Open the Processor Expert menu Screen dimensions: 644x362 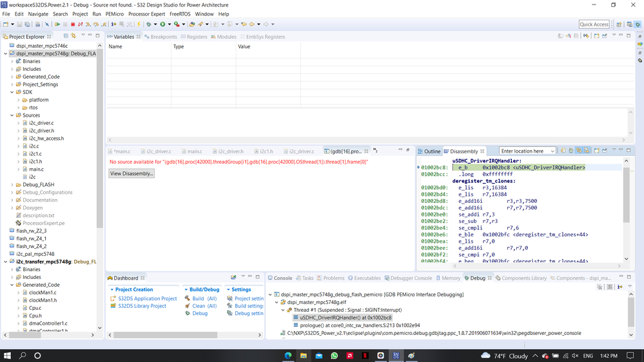point(146,14)
